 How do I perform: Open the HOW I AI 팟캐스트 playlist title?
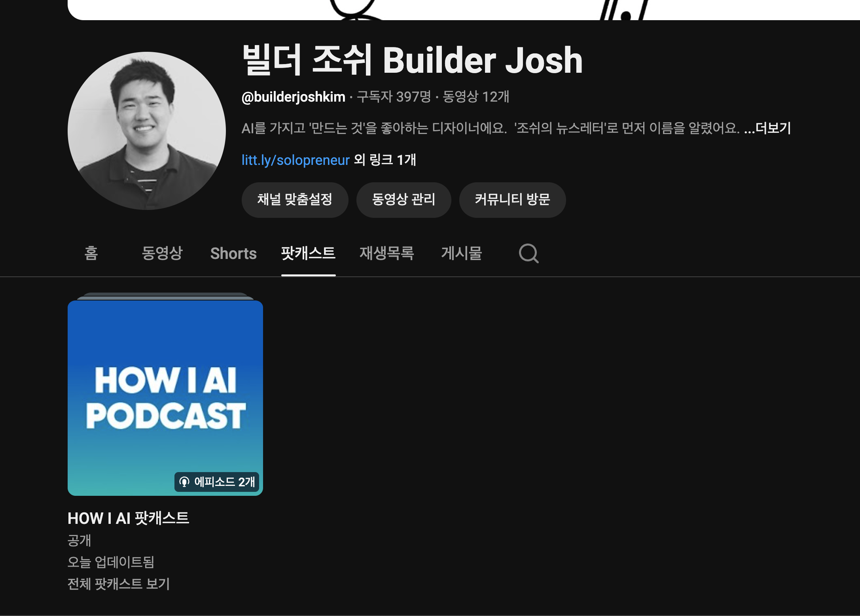point(129,518)
